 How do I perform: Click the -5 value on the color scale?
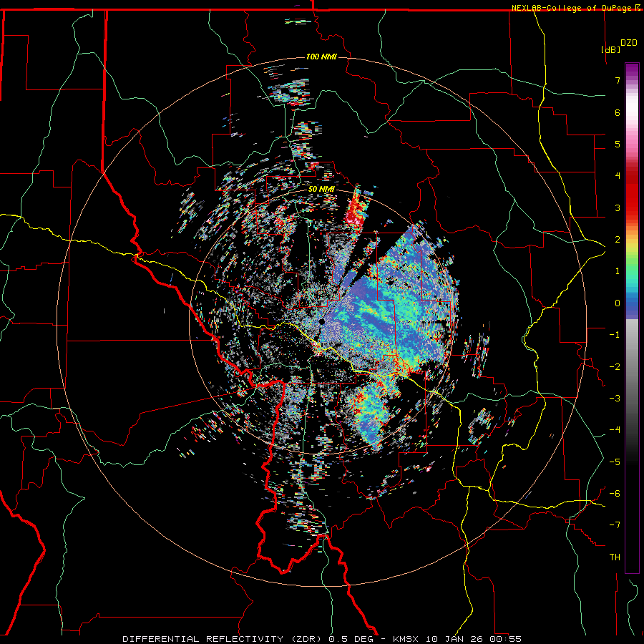click(615, 462)
